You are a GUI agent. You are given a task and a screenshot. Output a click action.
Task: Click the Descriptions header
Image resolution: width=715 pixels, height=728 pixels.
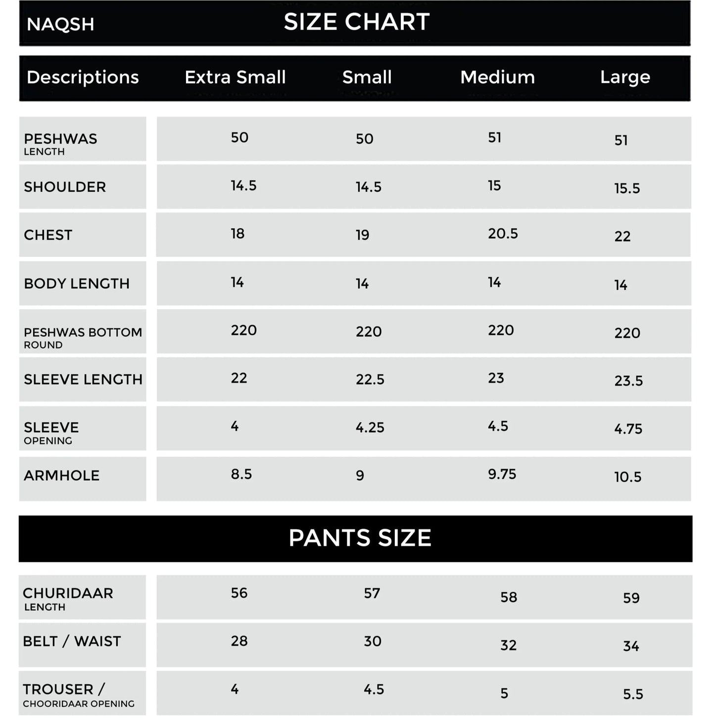point(83,78)
